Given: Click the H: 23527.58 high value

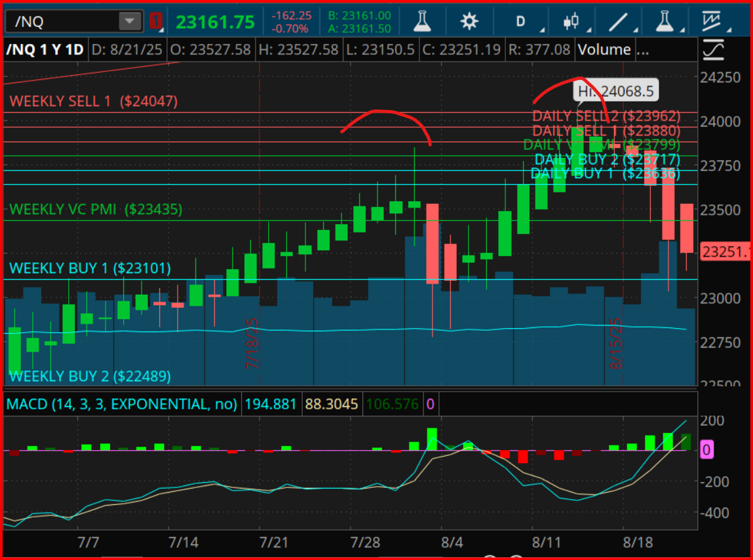Looking at the screenshot, I should [299, 49].
